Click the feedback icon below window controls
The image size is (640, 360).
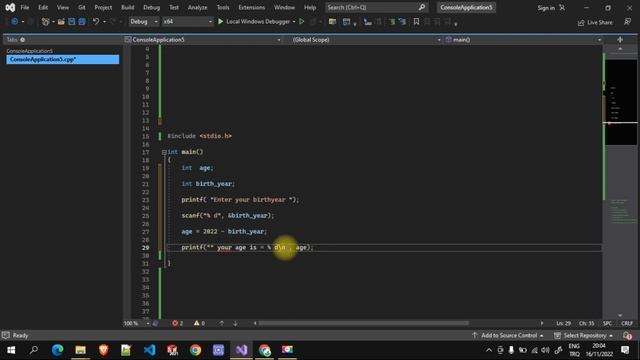627,22
